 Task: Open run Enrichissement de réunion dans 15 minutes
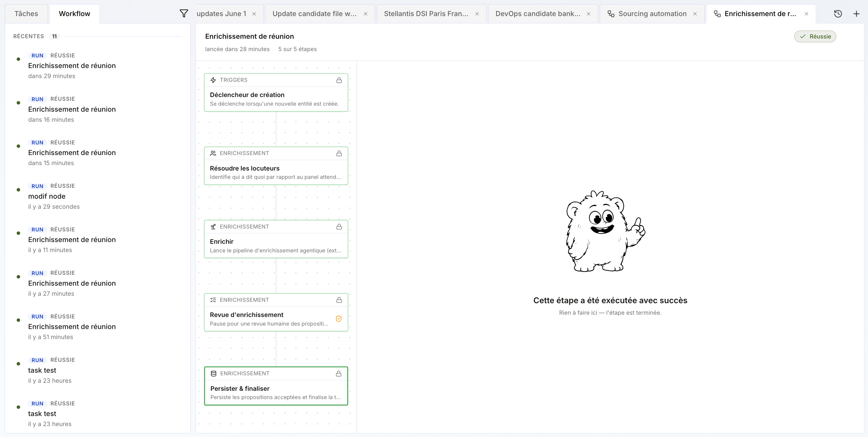pos(98,152)
